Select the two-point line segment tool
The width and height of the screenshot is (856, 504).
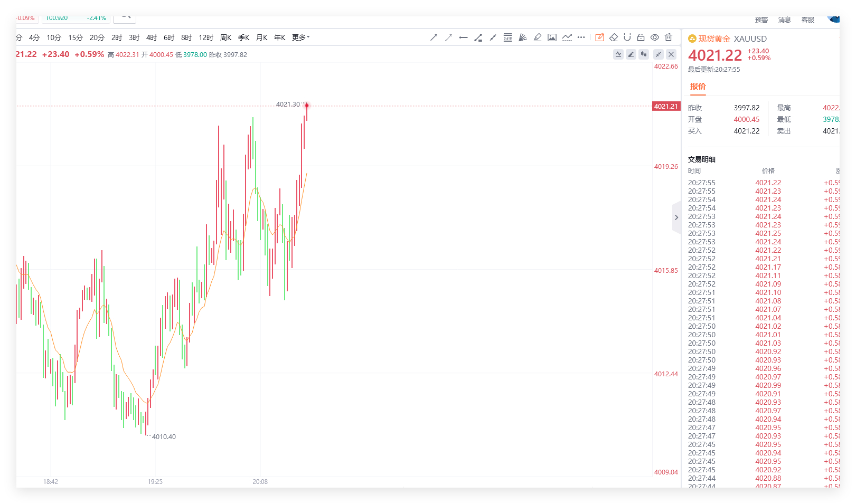493,37
